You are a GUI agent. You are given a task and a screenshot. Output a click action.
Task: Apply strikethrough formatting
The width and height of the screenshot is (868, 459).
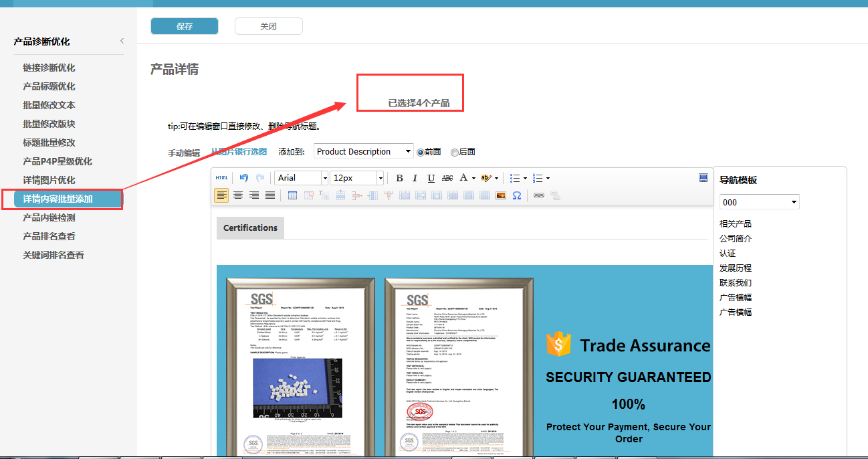point(447,178)
